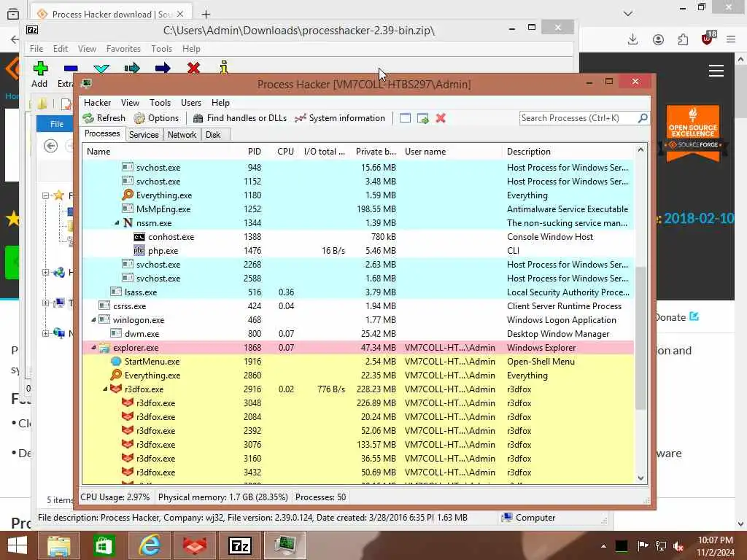Open System information window

(x=340, y=118)
